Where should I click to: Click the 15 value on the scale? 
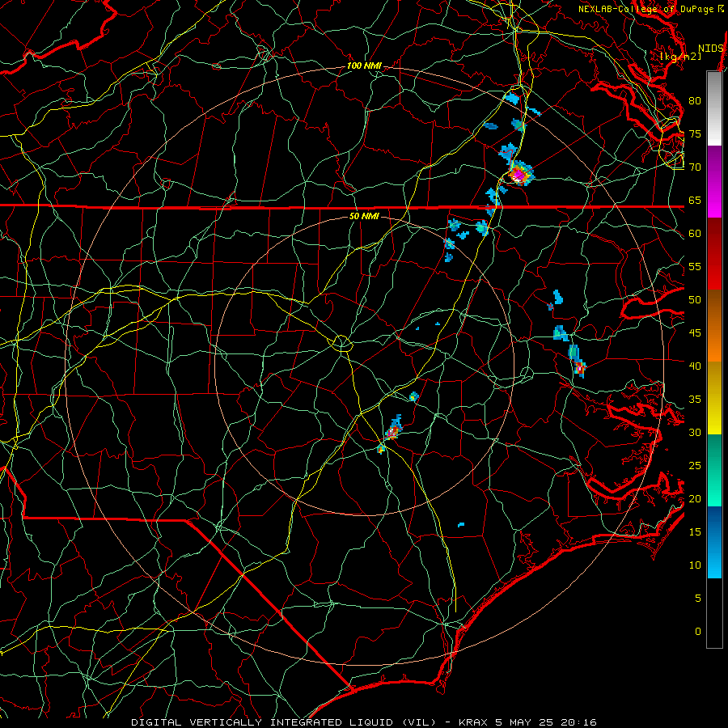[x=695, y=532]
